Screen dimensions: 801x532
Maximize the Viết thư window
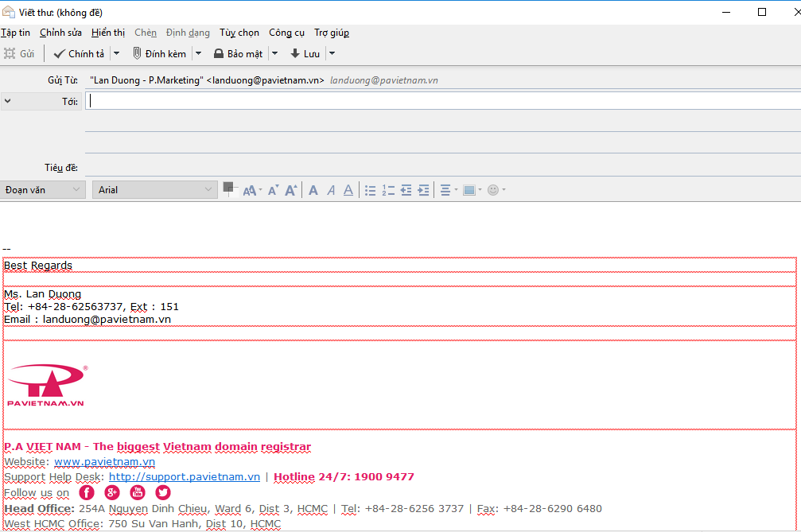[762, 12]
